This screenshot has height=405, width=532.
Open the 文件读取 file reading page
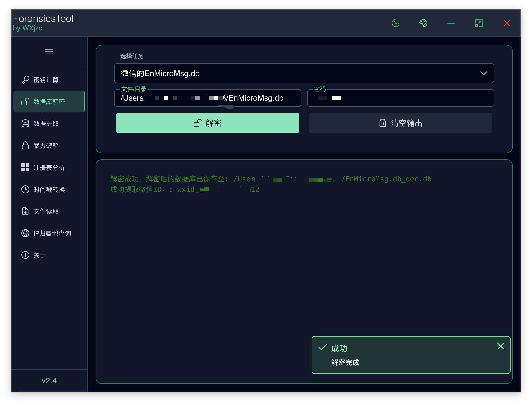46,211
